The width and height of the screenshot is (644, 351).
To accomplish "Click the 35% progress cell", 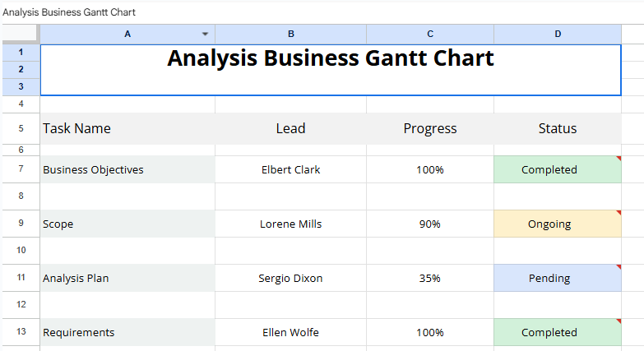I will pyautogui.click(x=430, y=278).
